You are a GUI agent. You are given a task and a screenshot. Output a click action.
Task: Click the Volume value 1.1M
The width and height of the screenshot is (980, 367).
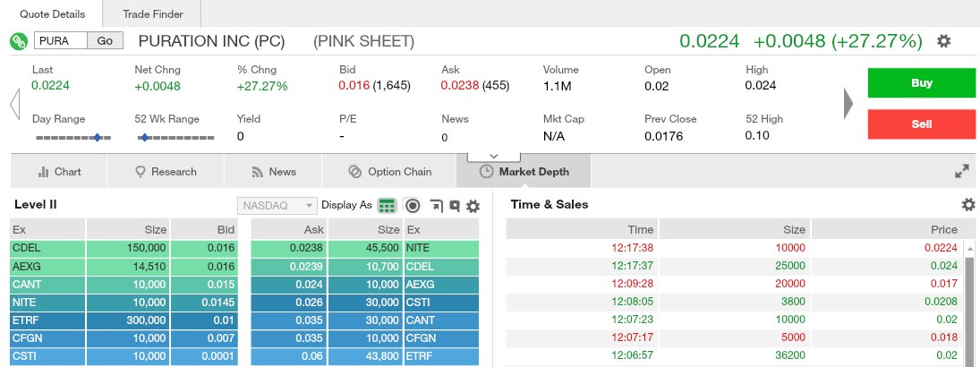(557, 86)
